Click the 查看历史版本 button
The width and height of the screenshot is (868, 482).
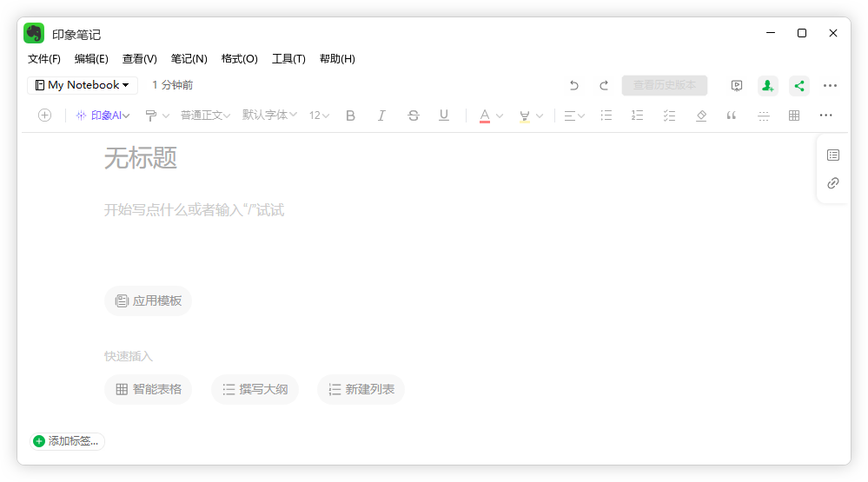point(665,85)
